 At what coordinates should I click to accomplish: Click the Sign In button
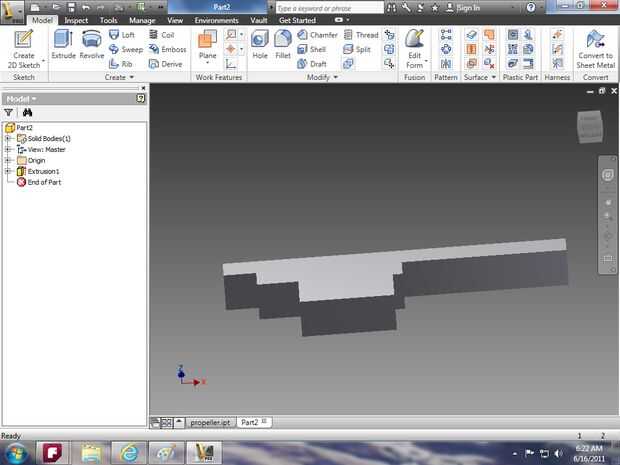(x=463, y=8)
